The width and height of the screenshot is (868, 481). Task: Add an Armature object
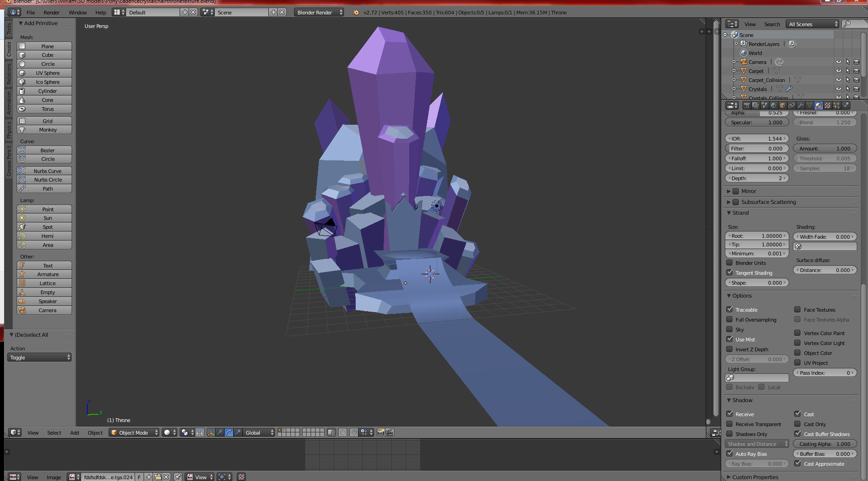pos(44,274)
